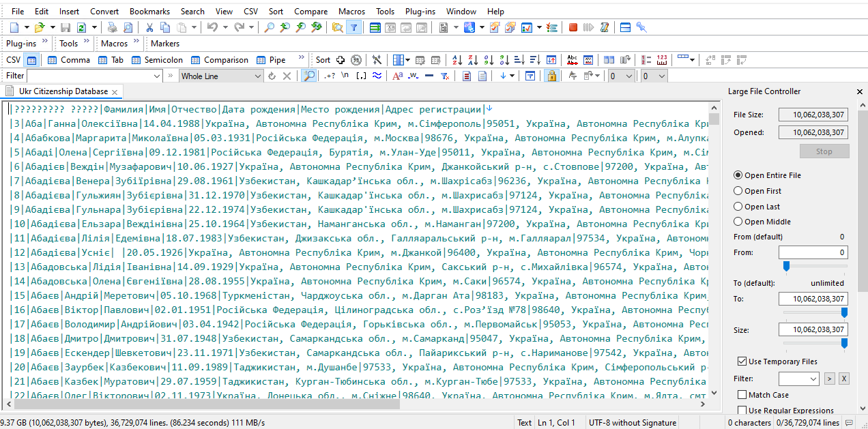Open the Compare menu
This screenshot has width=868, height=429.
310,11
